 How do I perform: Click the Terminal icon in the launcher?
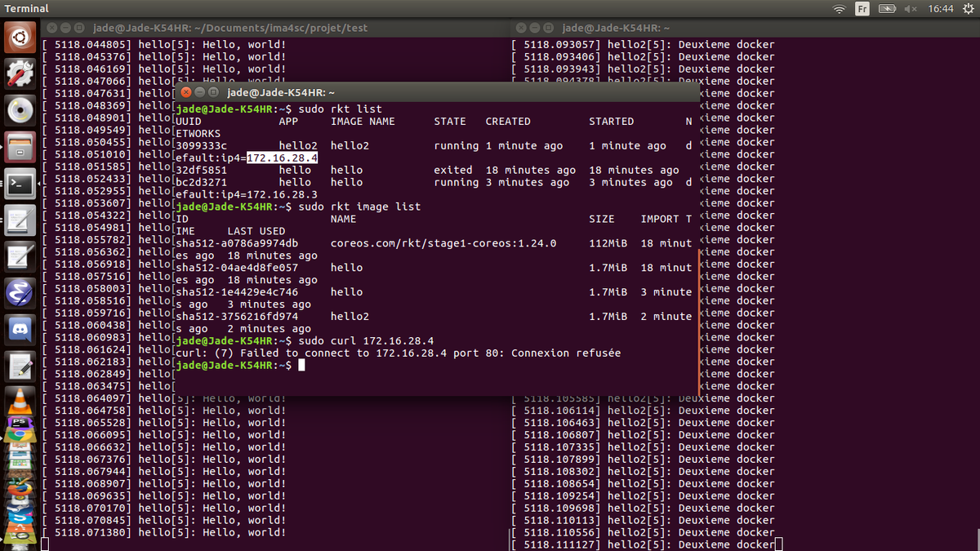pyautogui.click(x=20, y=184)
